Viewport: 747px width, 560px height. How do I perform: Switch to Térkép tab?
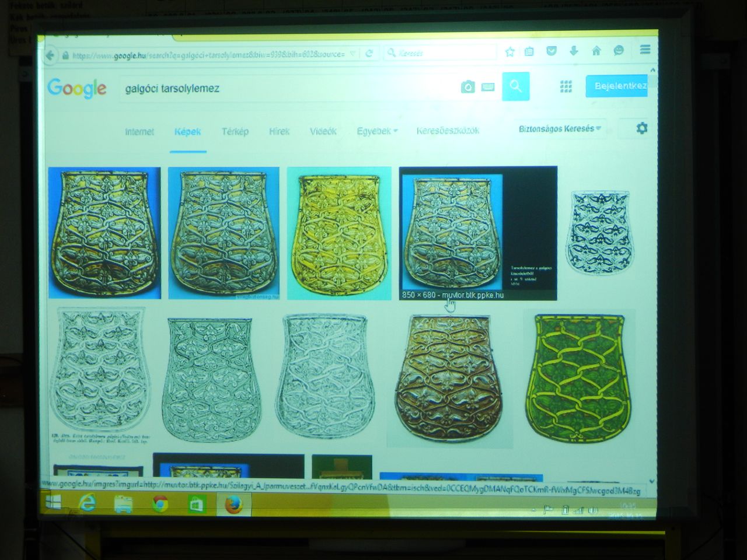point(235,131)
